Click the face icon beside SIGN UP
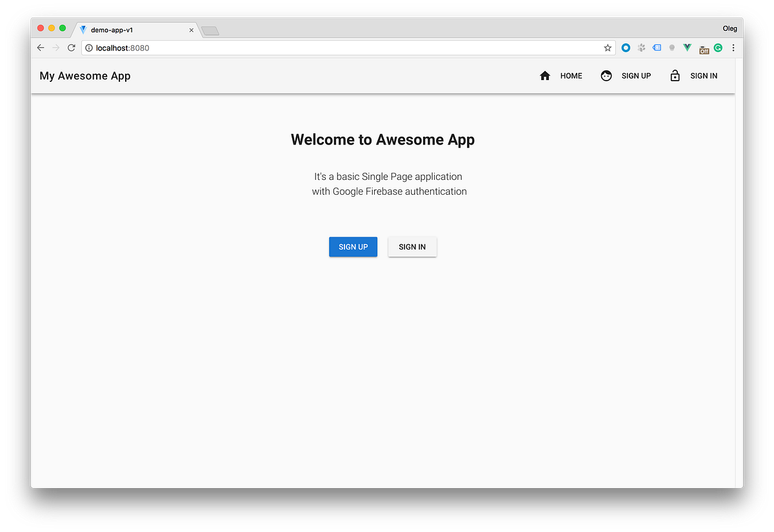This screenshot has height=532, width=774. pos(606,75)
